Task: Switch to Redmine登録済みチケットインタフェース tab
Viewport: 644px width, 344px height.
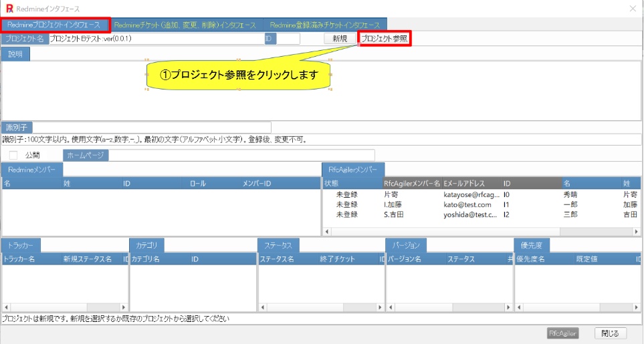Action: click(x=325, y=25)
